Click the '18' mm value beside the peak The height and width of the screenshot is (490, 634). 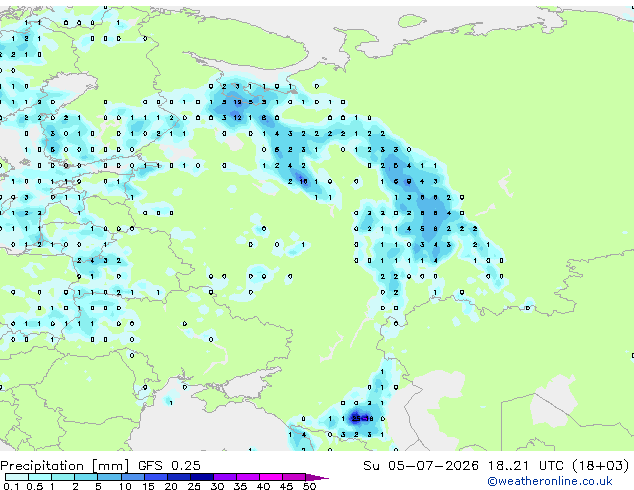[x=369, y=418]
